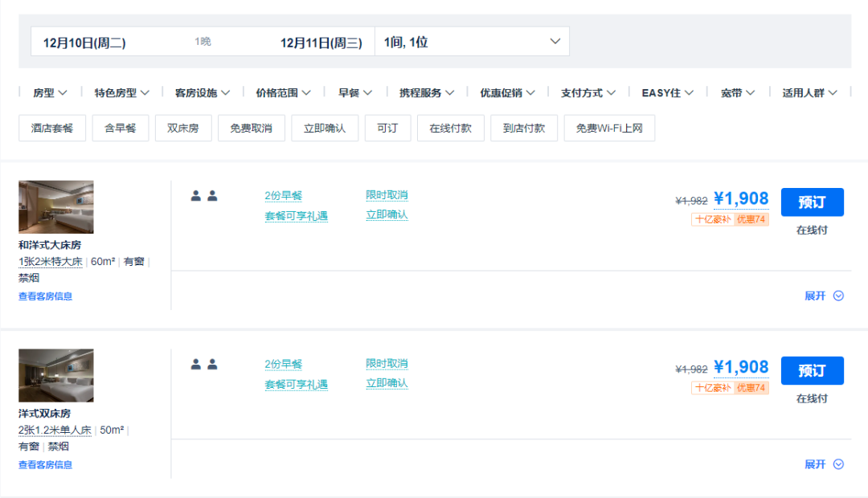
Task: Open the 支付方式 filter menu
Action: [x=588, y=93]
